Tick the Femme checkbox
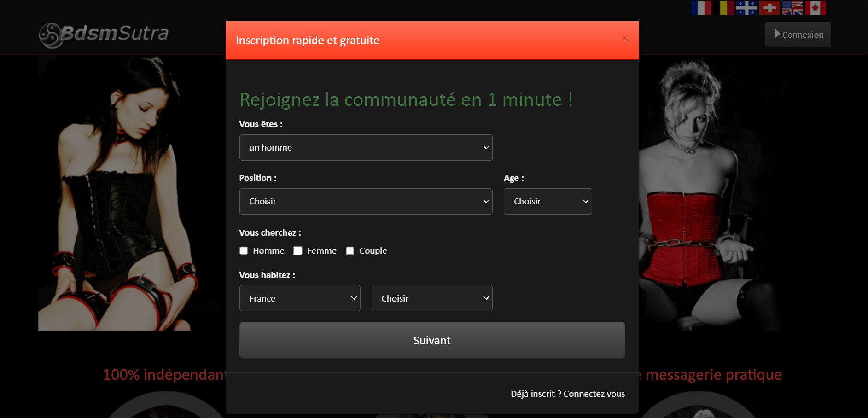The width and height of the screenshot is (868, 418). [298, 251]
